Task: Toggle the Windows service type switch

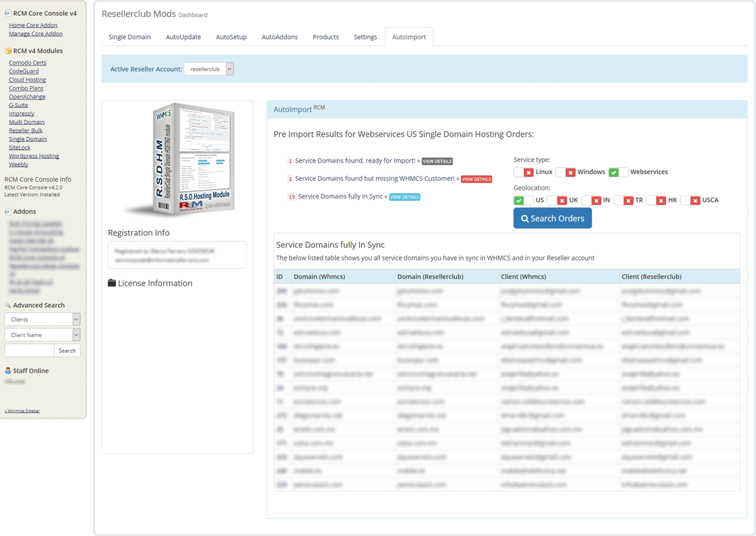Action: click(565, 172)
